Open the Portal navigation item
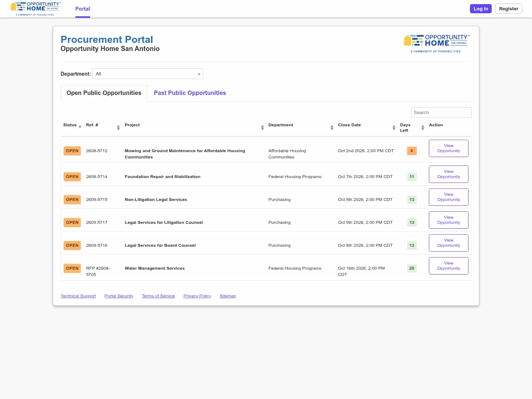The width and height of the screenshot is (532, 399). click(x=83, y=9)
